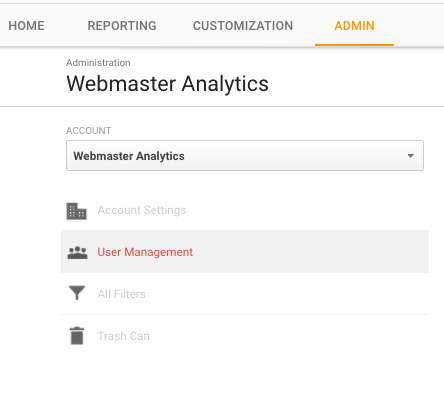This screenshot has width=444, height=420.
Task: Select the ADMIN tab
Action: [x=354, y=26]
